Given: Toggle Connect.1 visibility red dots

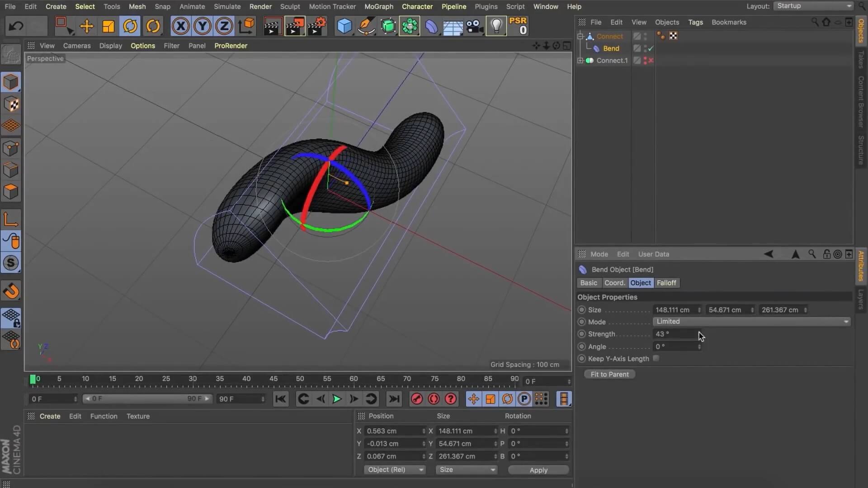Looking at the screenshot, I should pos(645,61).
